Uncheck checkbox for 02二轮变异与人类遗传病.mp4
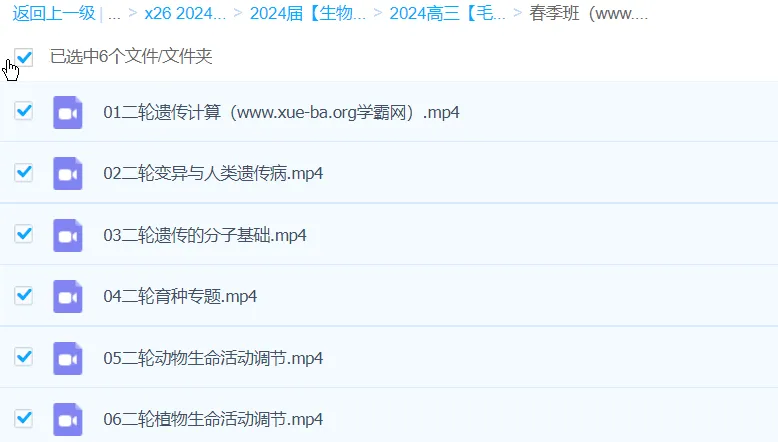778x442 pixels. [24, 173]
